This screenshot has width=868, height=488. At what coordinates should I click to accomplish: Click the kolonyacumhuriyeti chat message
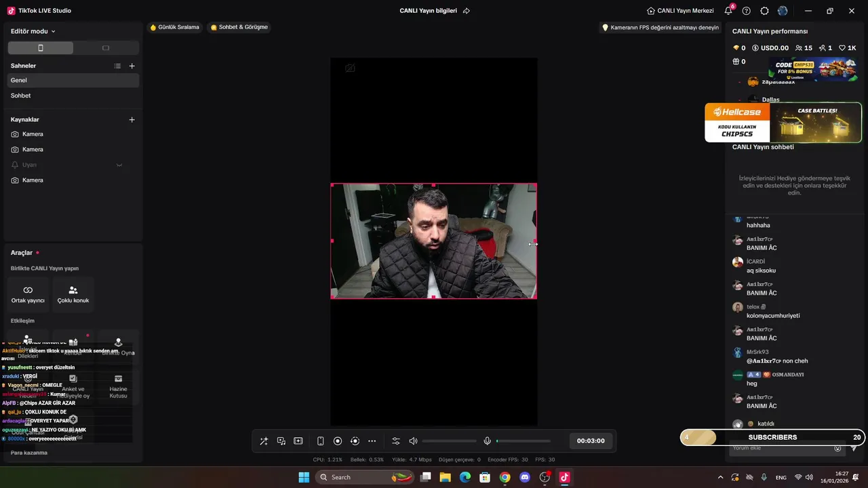773,316
